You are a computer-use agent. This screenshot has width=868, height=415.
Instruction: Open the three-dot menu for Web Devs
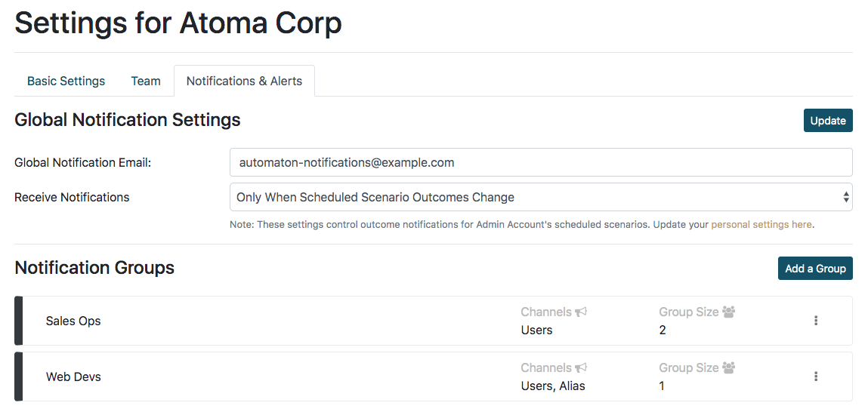tap(816, 377)
